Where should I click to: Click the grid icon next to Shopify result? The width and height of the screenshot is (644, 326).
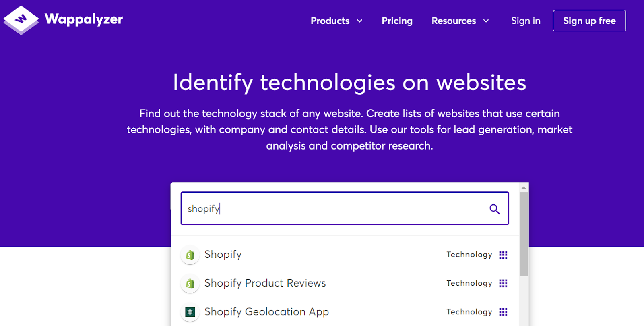(503, 255)
